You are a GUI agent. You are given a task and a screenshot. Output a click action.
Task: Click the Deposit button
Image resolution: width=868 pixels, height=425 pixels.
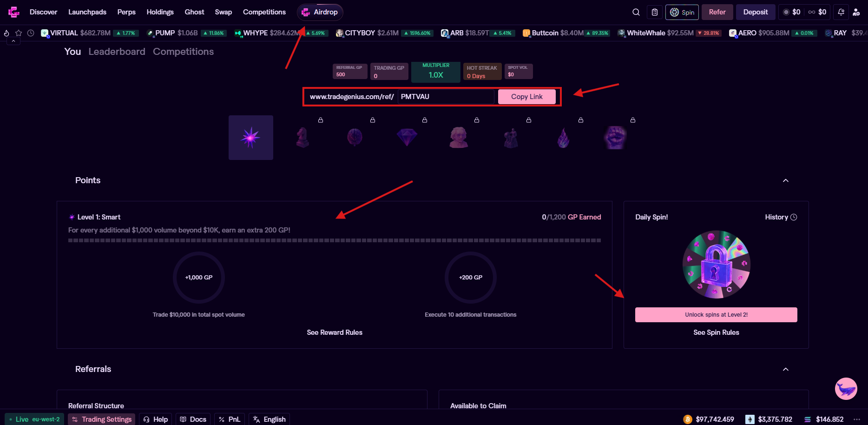755,12
